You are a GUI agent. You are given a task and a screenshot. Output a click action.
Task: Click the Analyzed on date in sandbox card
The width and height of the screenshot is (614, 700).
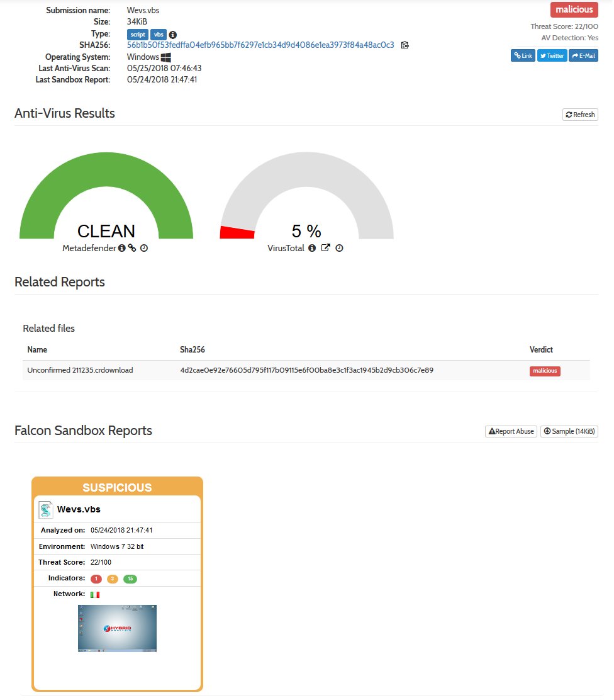click(x=121, y=531)
